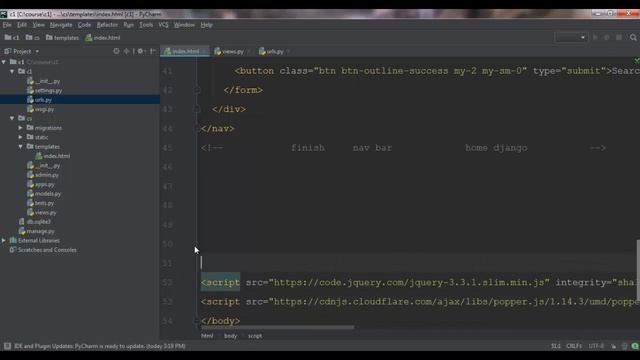Click the CRLF line separator selector

[x=574, y=346]
